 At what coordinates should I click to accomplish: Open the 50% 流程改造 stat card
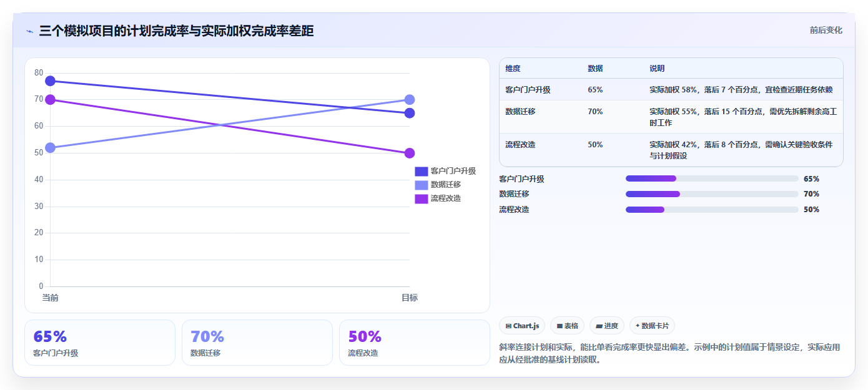click(415, 343)
